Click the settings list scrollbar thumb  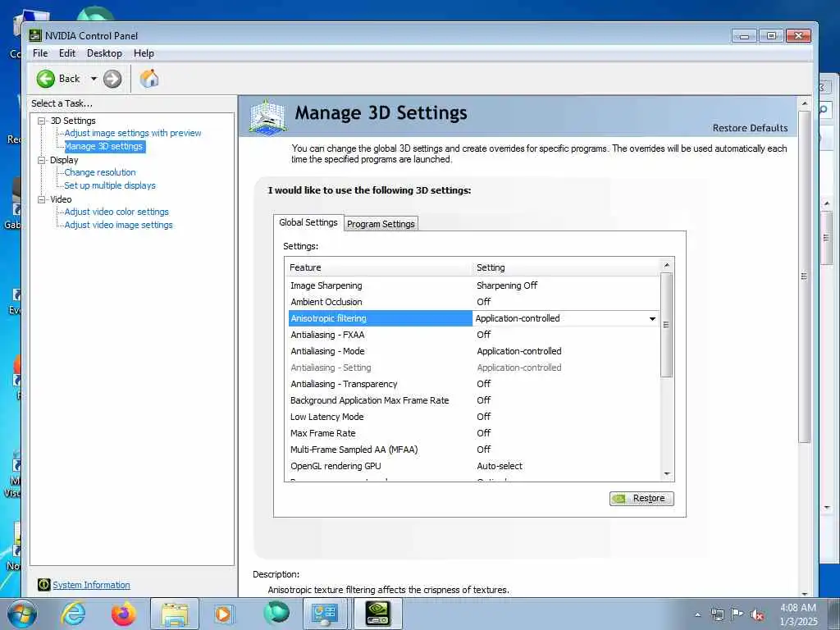click(x=666, y=325)
